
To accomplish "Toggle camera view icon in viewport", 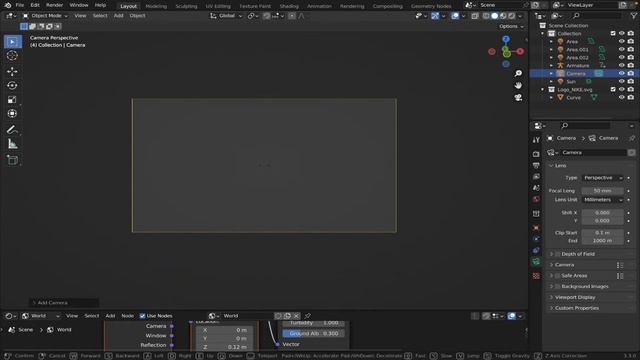I will [518, 98].
